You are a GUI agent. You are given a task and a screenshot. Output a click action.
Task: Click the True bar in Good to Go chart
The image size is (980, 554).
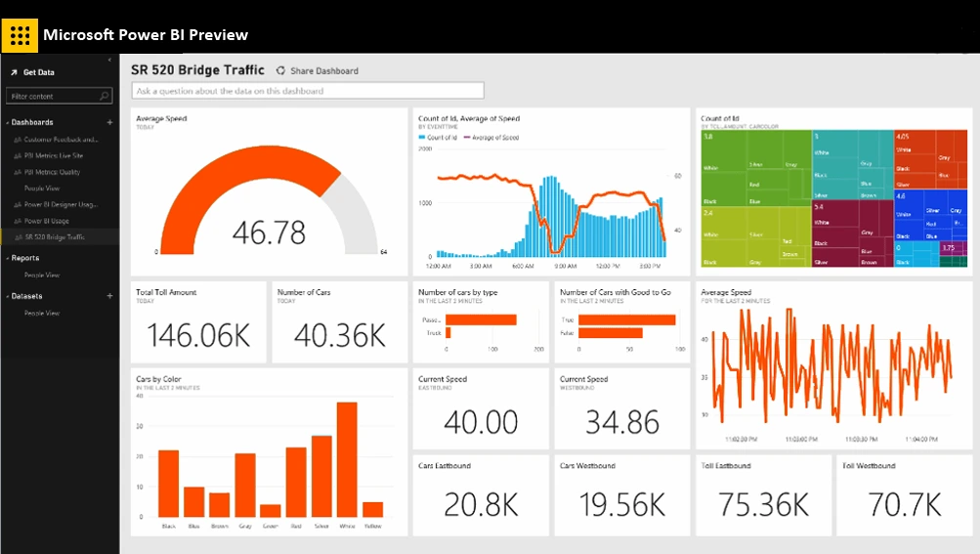coord(627,320)
